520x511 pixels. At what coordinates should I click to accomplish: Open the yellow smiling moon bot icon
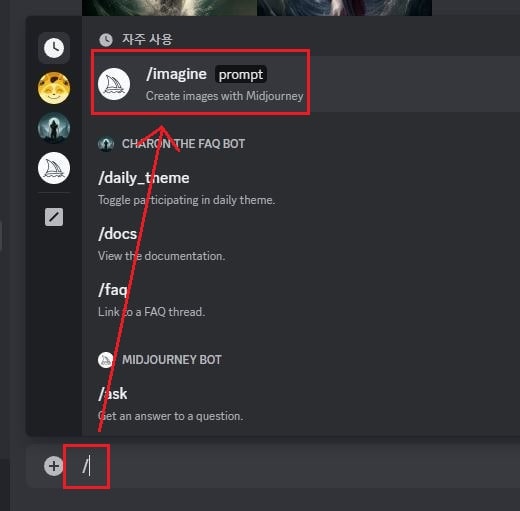coord(54,88)
